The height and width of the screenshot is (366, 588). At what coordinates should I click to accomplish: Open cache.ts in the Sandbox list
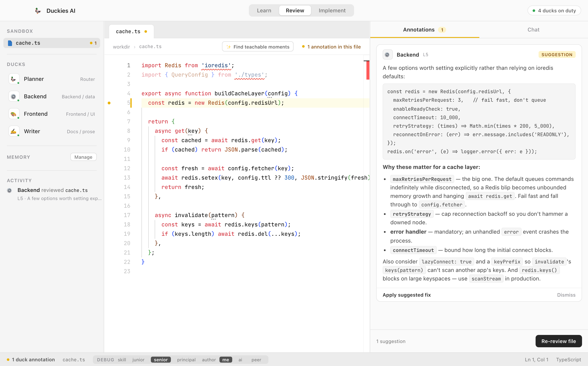(x=52, y=43)
